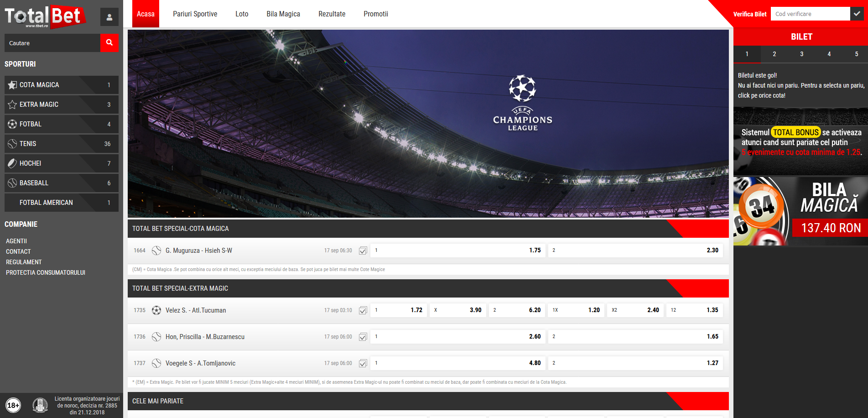Screen dimensions: 868x418
Task: Click tennis icon beside Hon, Priscilla match
Action: tap(156, 337)
